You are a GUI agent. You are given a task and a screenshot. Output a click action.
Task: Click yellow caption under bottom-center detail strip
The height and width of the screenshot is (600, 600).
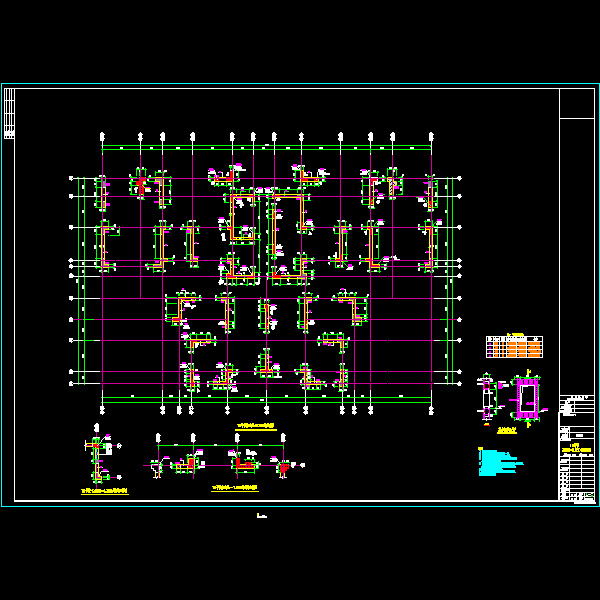(x=234, y=488)
